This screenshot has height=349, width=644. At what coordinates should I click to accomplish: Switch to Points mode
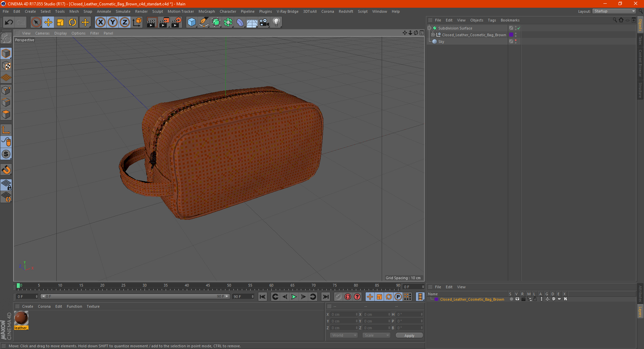[6, 90]
